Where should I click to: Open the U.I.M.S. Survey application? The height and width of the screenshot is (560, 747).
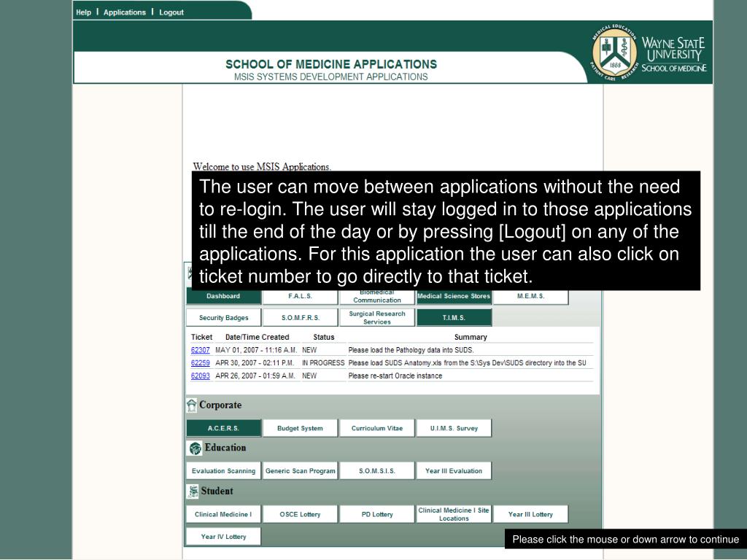[454, 428]
